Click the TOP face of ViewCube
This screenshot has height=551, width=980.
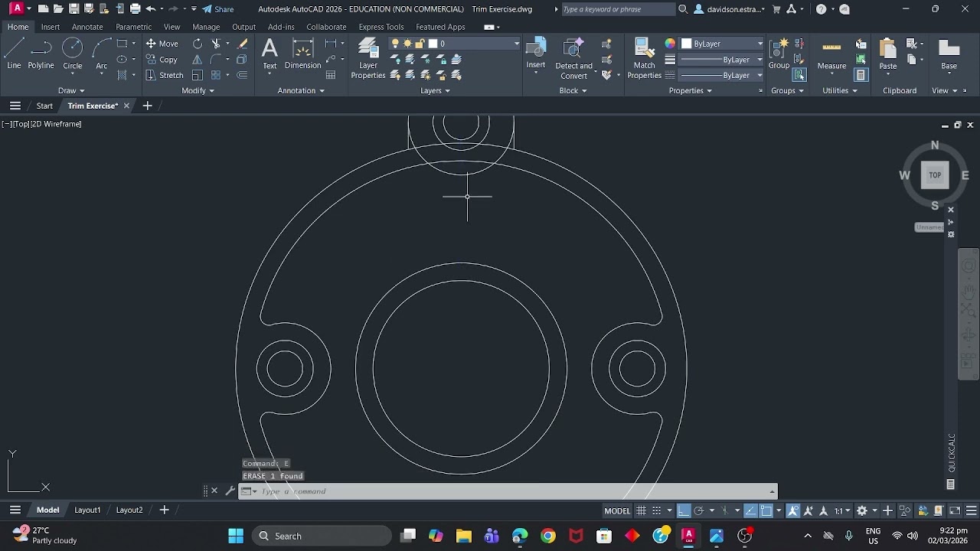[x=935, y=175]
